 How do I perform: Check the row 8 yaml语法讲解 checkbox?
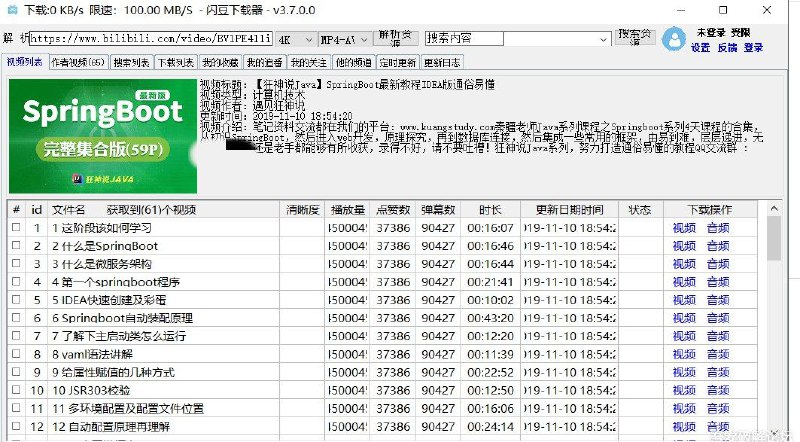(x=16, y=353)
